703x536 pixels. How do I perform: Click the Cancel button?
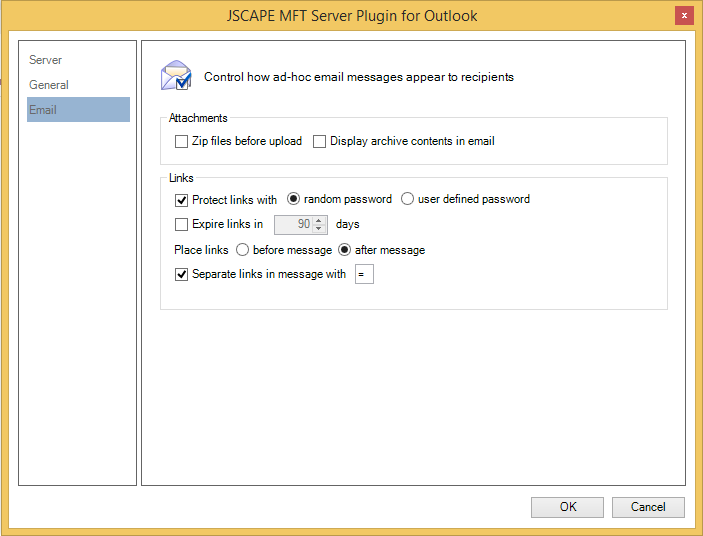point(648,507)
